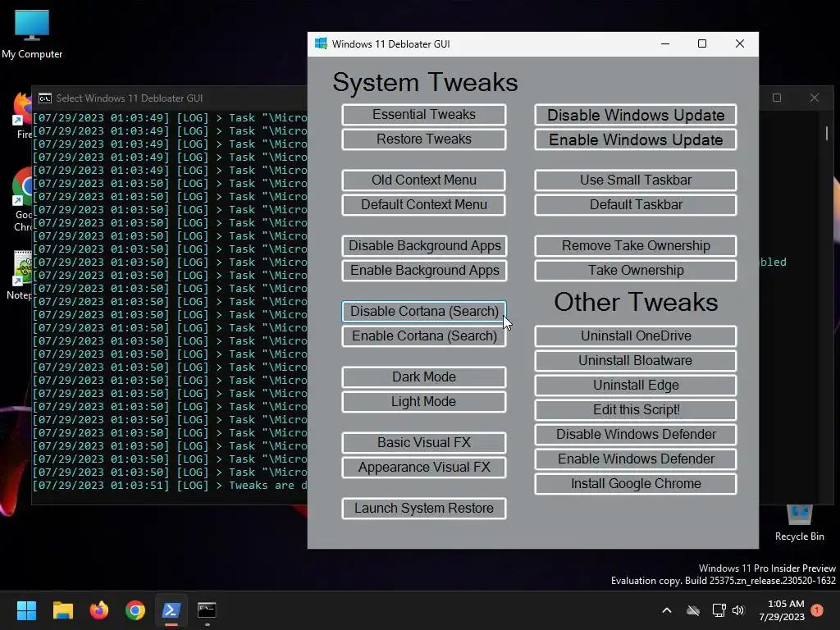Choose Use Small Taskbar

[636, 180]
